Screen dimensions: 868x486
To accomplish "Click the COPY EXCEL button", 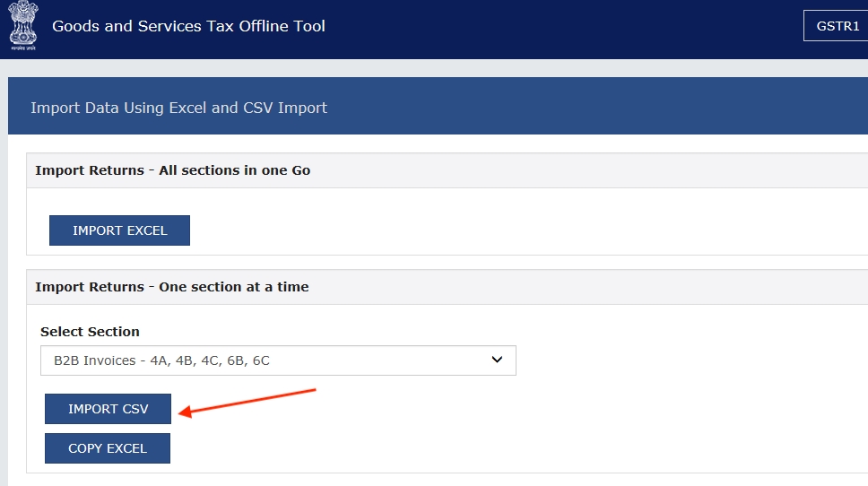I will tap(108, 448).
